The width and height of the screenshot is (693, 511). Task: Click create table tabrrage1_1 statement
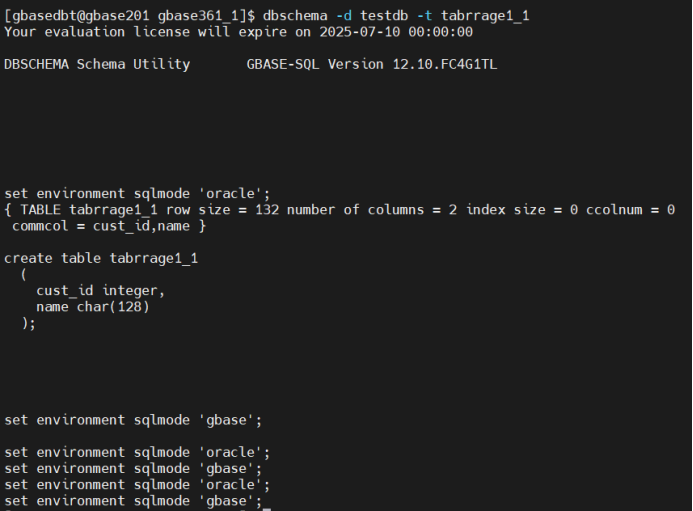(x=101, y=258)
